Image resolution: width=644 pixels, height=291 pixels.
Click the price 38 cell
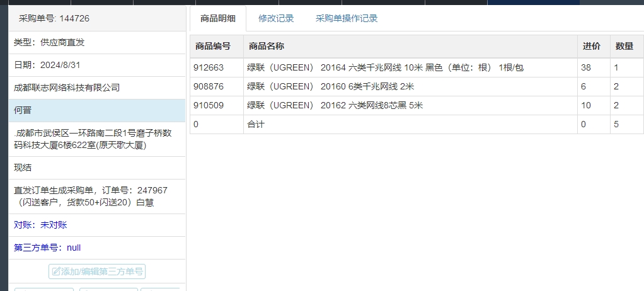click(594, 68)
